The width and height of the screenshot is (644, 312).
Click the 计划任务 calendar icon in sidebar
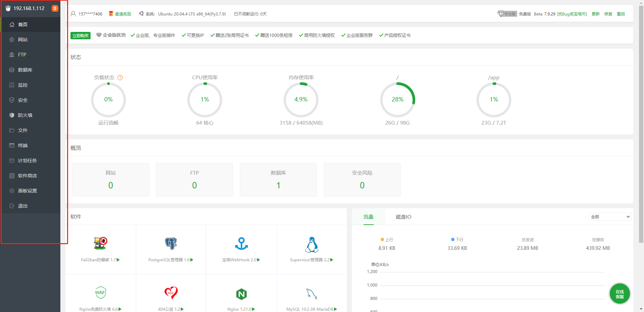(12, 161)
